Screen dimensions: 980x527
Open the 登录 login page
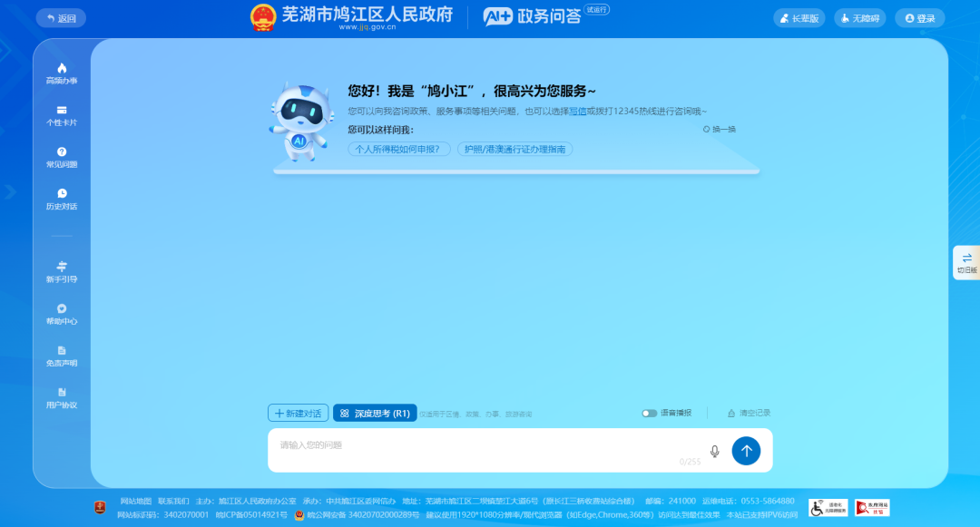pyautogui.click(x=919, y=17)
